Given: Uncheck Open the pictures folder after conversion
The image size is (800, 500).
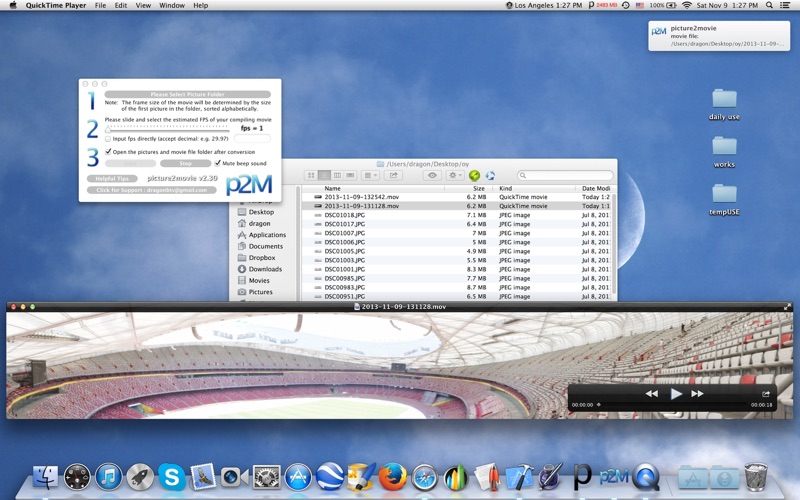Looking at the screenshot, I should pos(108,152).
